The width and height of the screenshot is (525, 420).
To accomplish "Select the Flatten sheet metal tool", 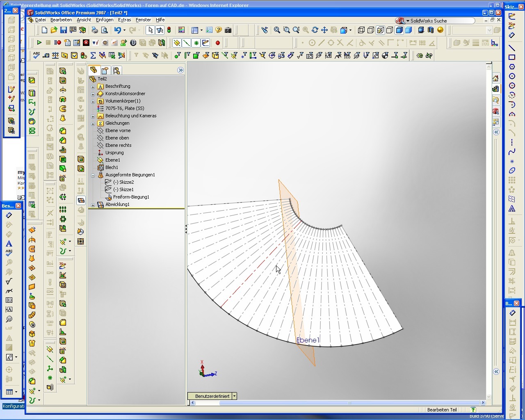I will pyautogui.click(x=81, y=200).
